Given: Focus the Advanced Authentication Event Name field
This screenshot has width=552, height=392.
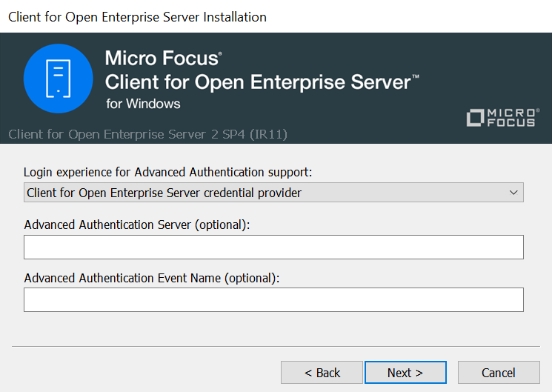Looking at the screenshot, I should pos(273,299).
